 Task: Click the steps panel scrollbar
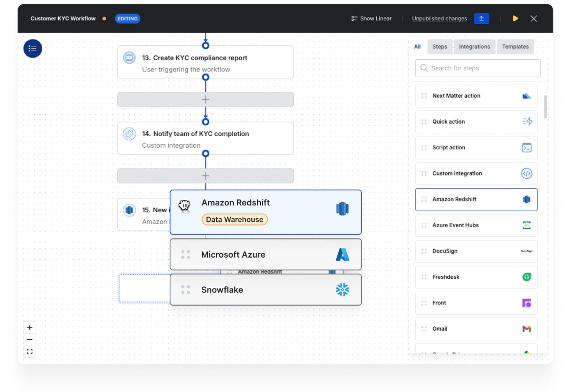pos(545,107)
